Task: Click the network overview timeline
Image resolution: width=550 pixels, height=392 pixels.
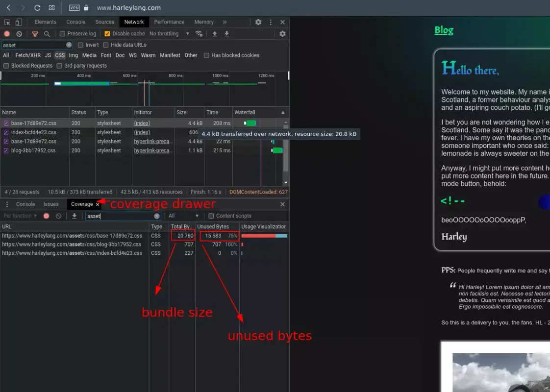Action: (145, 89)
